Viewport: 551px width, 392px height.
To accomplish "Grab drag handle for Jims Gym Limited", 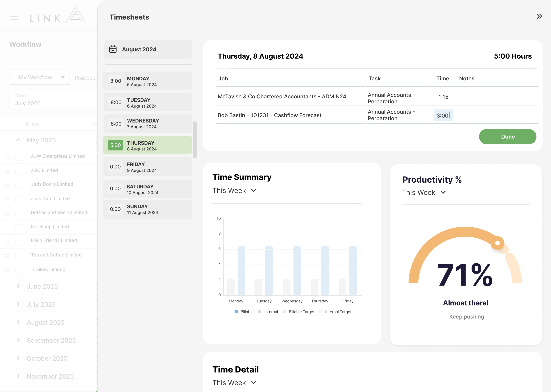I will [x=7, y=199].
